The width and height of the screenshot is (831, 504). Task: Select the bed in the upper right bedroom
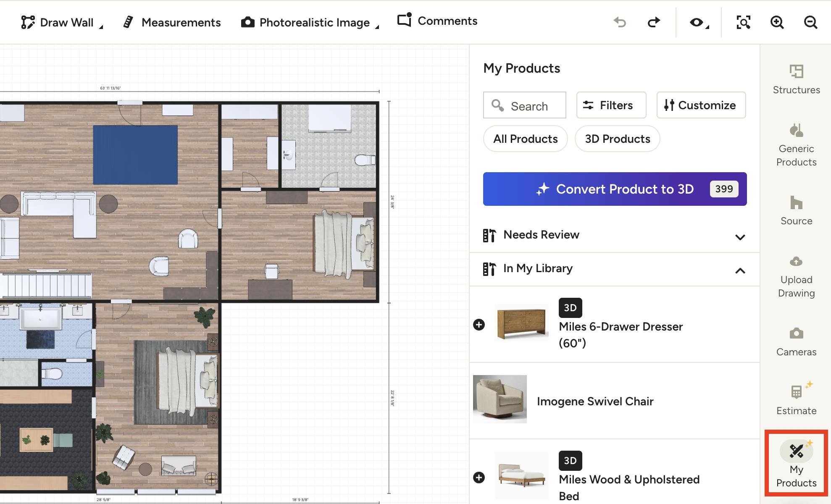[x=344, y=244]
